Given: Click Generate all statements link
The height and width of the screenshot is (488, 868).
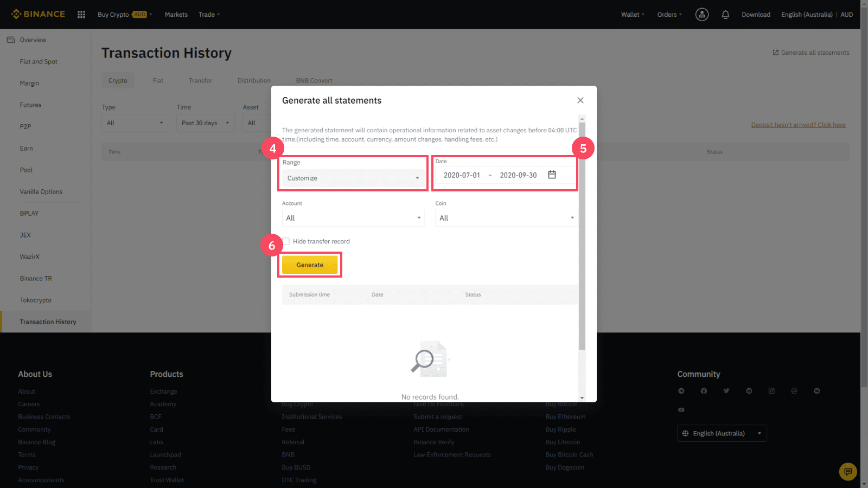Looking at the screenshot, I should coord(811,53).
